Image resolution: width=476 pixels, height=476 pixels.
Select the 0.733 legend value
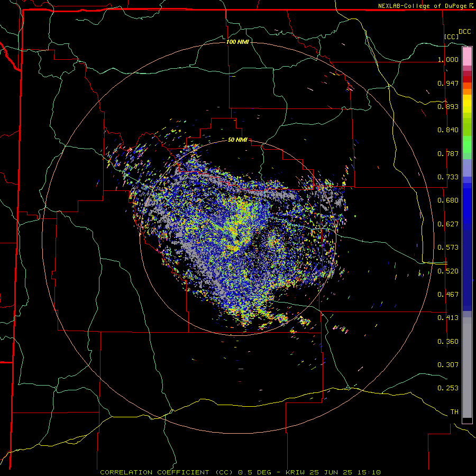coord(448,177)
